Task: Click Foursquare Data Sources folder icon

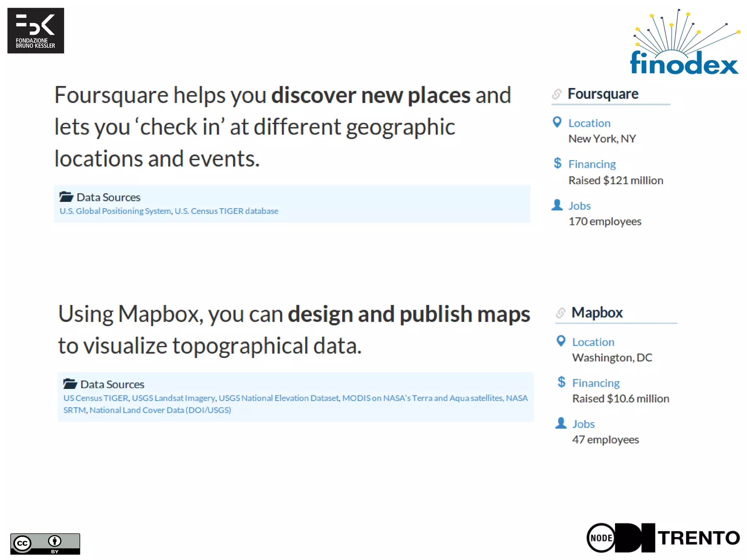Action: pyautogui.click(x=66, y=197)
